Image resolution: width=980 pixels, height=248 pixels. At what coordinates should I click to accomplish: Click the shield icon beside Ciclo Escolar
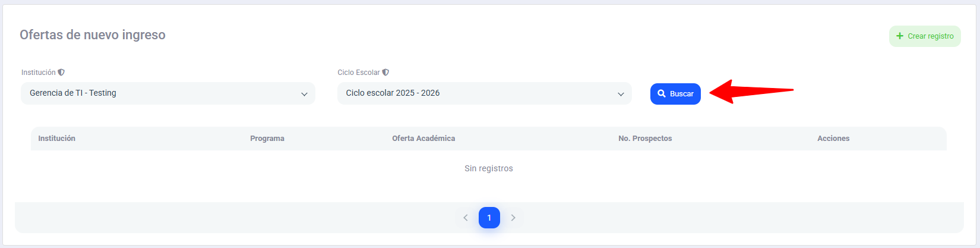click(385, 73)
